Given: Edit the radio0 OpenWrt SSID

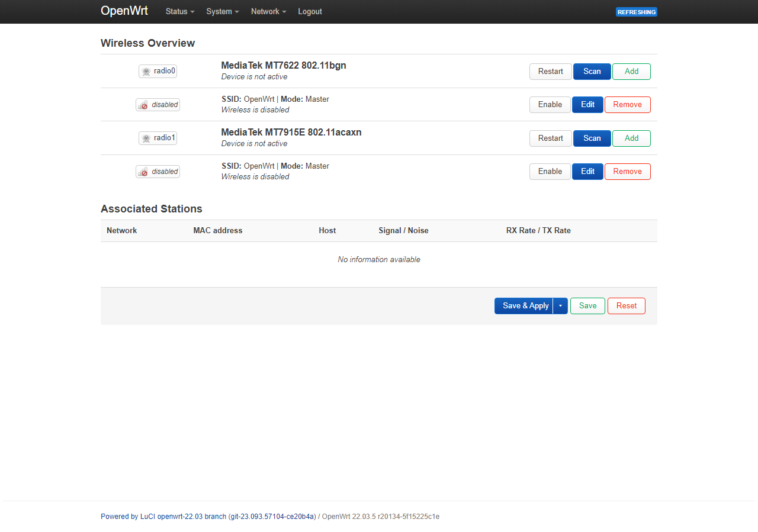Looking at the screenshot, I should 587,105.
